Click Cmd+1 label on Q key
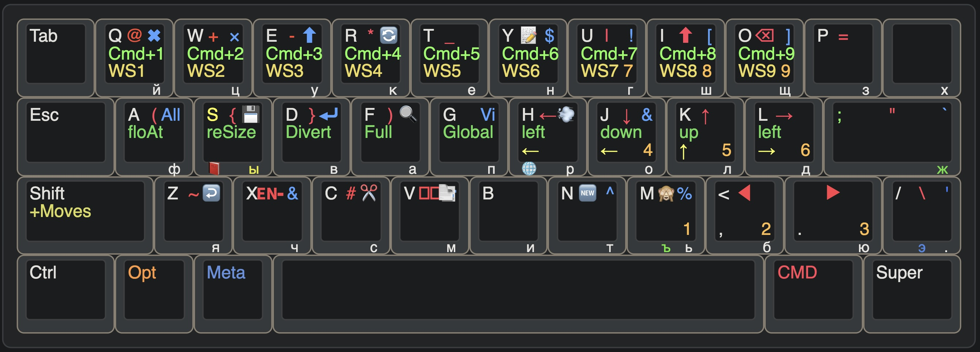980x352 pixels. (136, 54)
